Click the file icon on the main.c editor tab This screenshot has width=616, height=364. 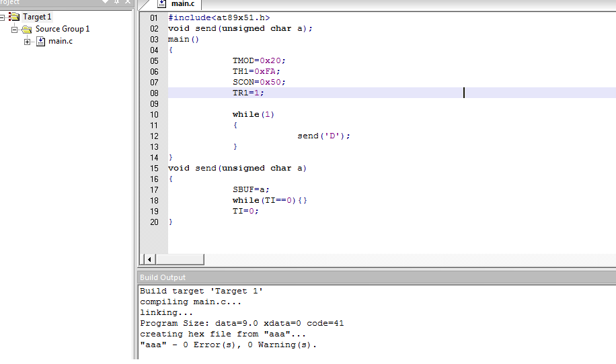pyautogui.click(x=161, y=3)
